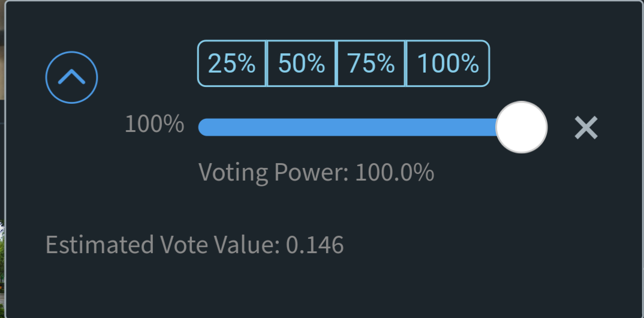Click the left end of the vote slider

pos(204,127)
